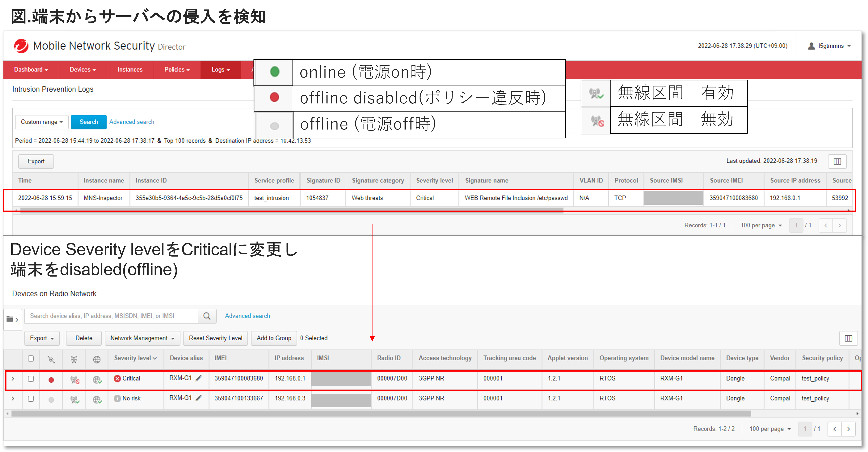The height and width of the screenshot is (452, 868).
Task: Go to next page in Devices pagination
Action: click(848, 429)
